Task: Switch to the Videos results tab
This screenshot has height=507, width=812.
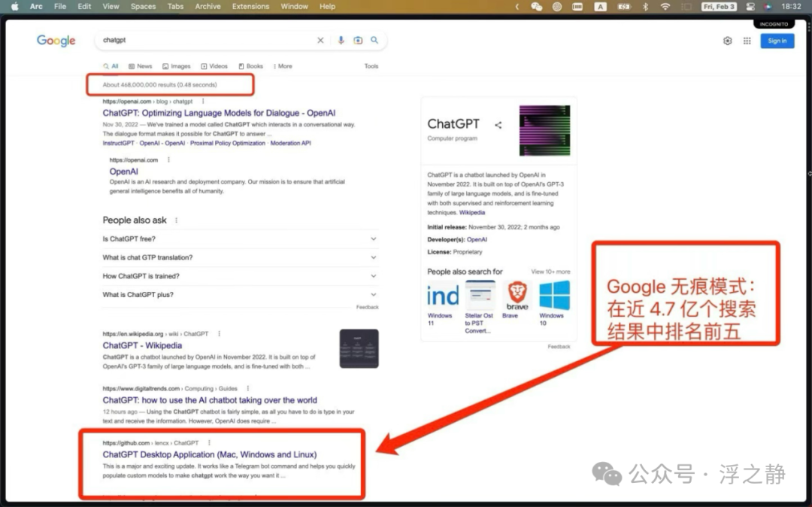Action: [x=214, y=66]
